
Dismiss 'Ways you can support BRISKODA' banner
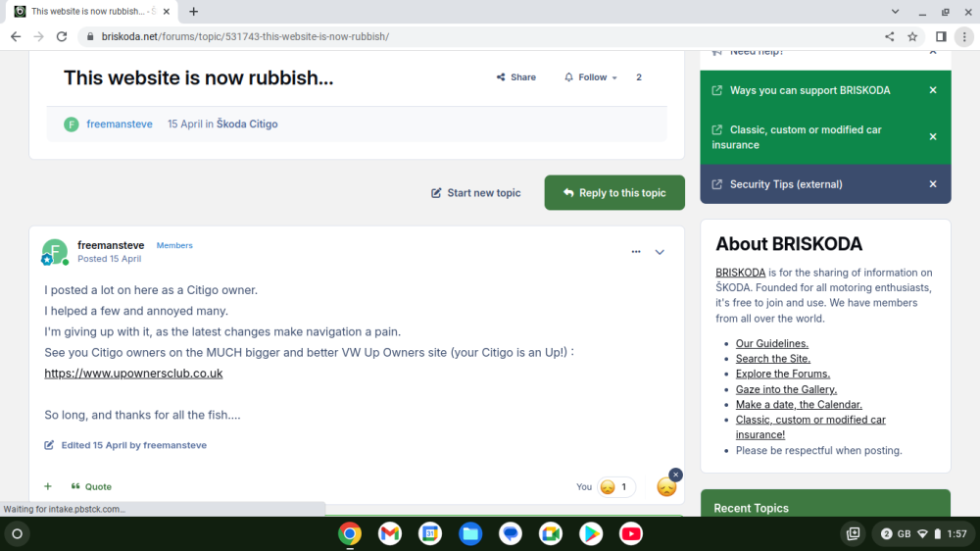(x=933, y=90)
